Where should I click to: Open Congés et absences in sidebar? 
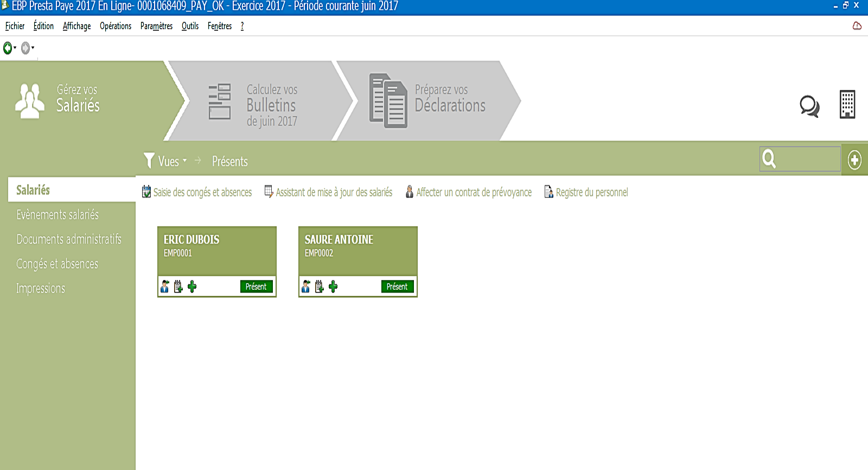(57, 264)
